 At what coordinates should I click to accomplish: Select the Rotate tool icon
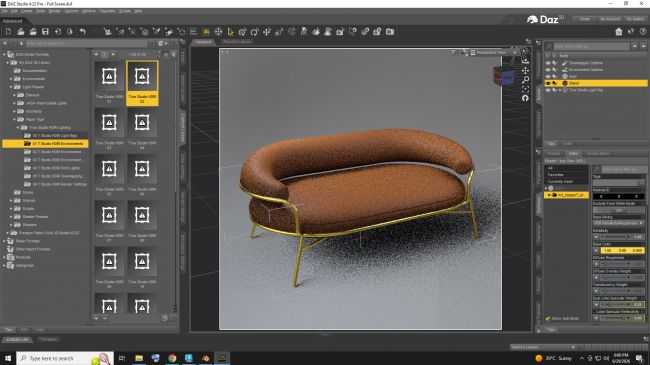coord(255,32)
